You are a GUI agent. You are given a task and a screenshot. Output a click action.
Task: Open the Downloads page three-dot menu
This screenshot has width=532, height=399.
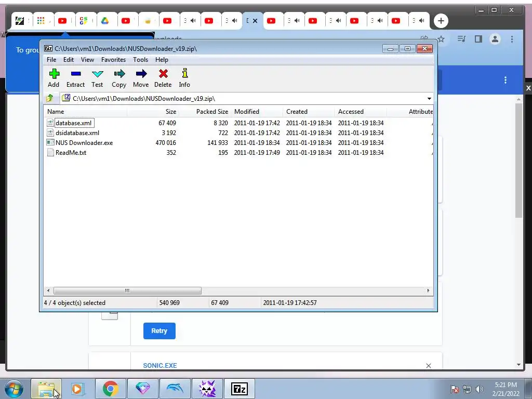506,80
